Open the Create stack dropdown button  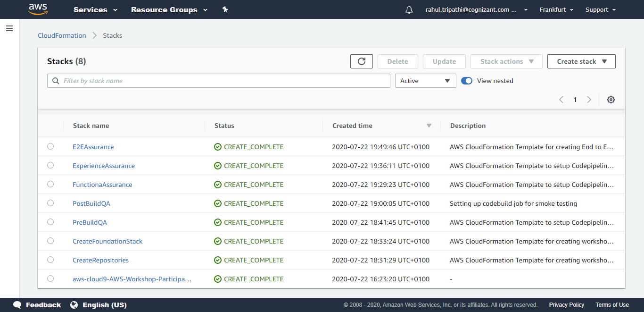581,61
